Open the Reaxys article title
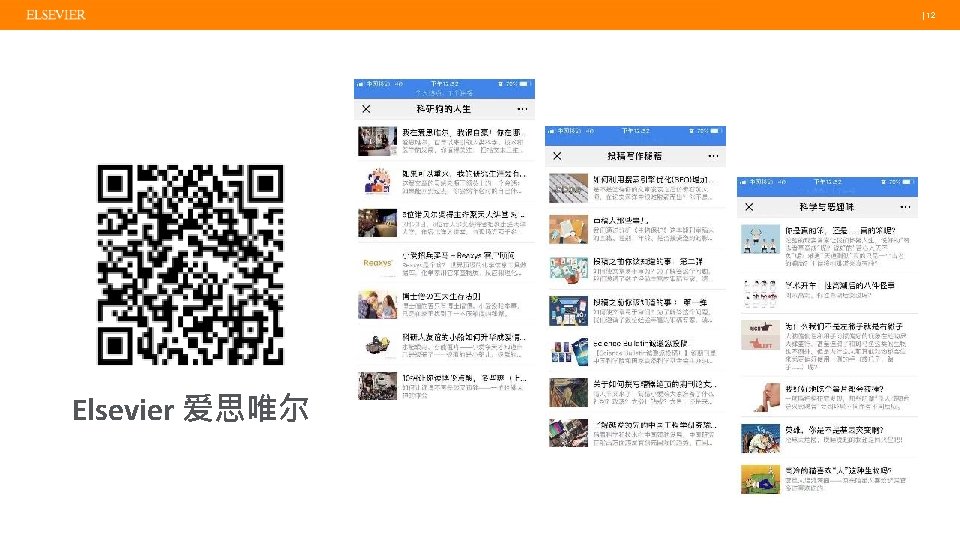Image resolution: width=960 pixels, height=540 pixels. [x=459, y=255]
